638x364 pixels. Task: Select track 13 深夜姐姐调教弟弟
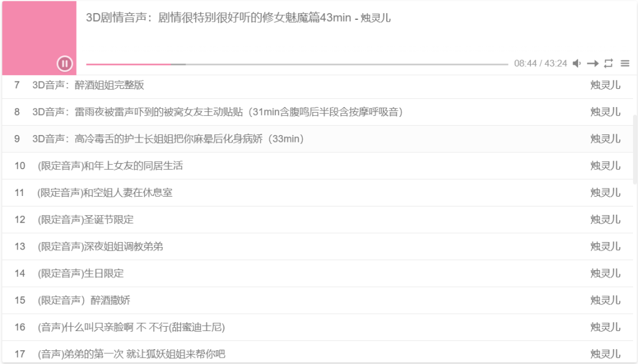pyautogui.click(x=317, y=246)
